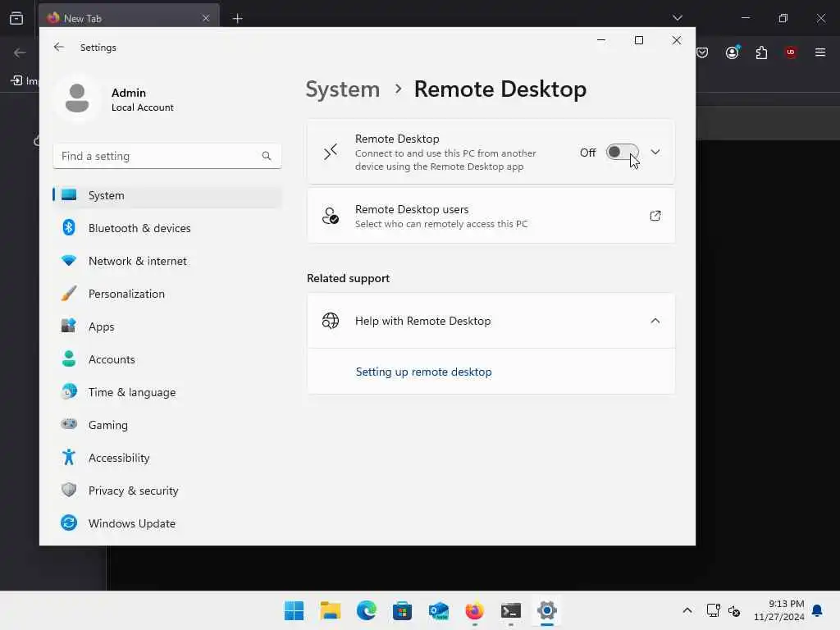Launch Microsoft Edge from taskbar
This screenshot has width=840, height=630.
(367, 610)
